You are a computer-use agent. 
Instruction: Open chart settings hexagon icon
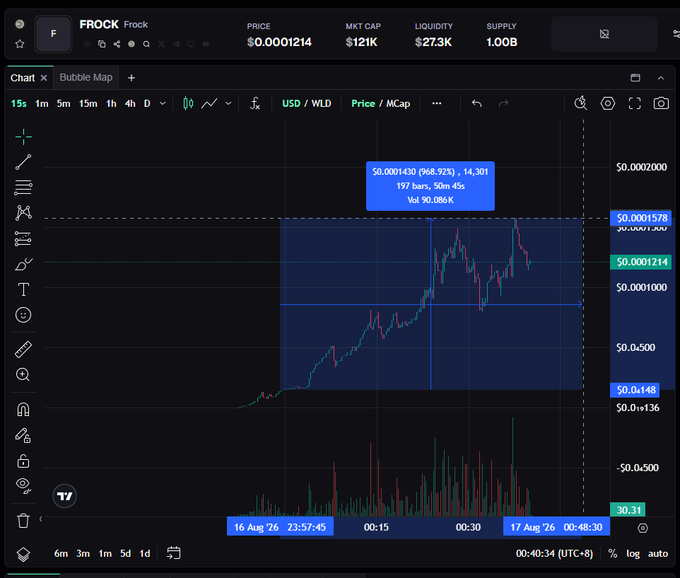[608, 103]
